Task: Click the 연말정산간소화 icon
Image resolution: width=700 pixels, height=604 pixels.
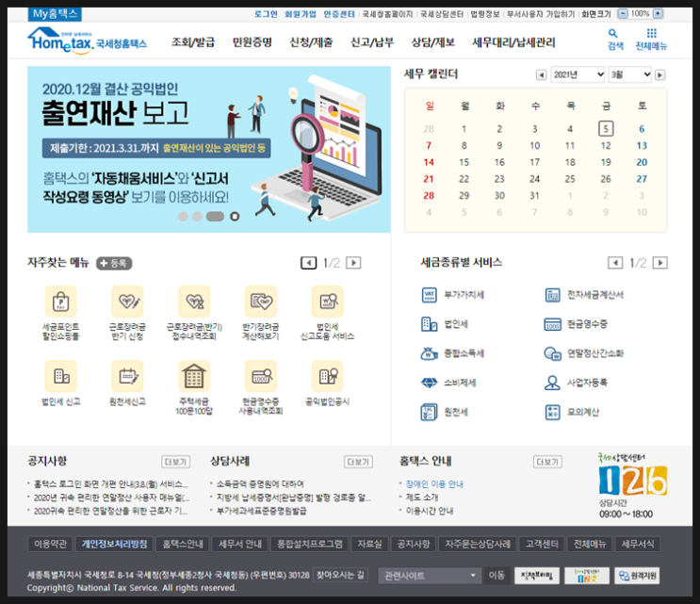Action: pyautogui.click(x=553, y=353)
